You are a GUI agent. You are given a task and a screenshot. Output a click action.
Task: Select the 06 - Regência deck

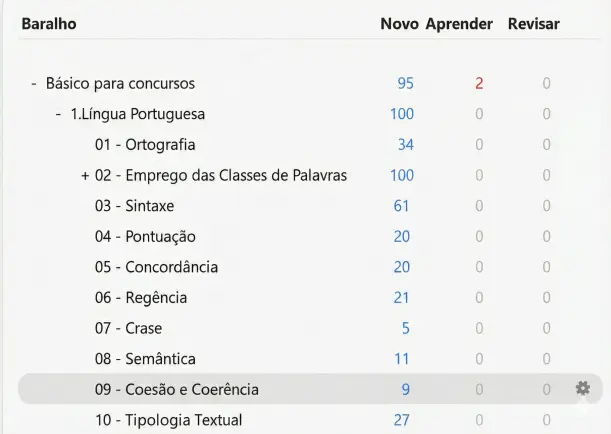[x=141, y=298]
